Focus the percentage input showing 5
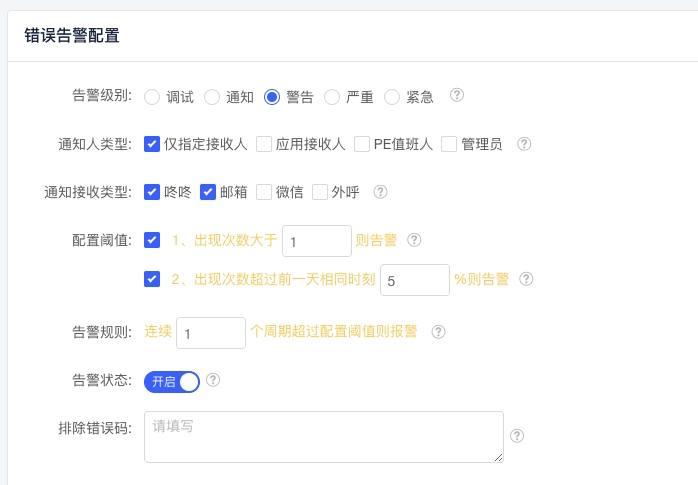 (414, 281)
